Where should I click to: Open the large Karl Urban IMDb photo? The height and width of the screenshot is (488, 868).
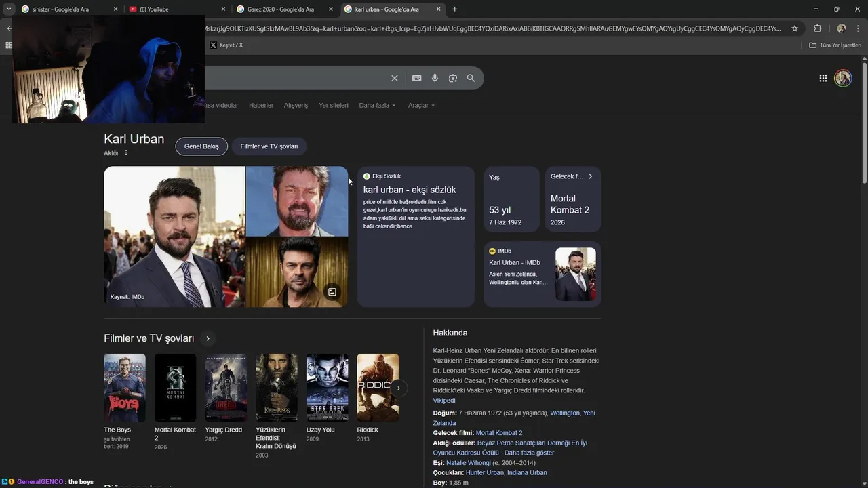point(174,237)
